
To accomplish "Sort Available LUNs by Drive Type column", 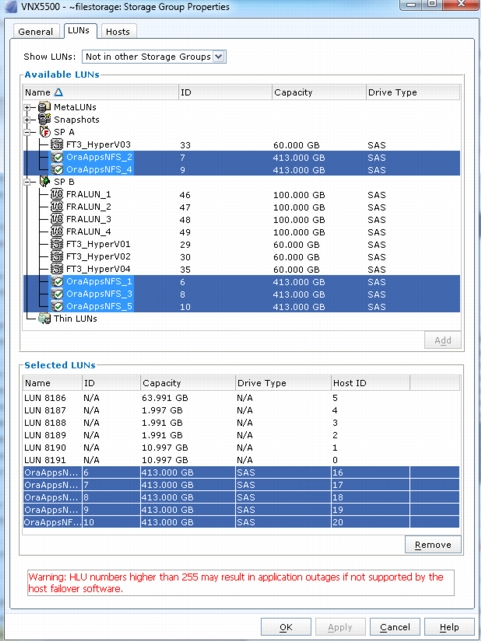I will point(413,92).
